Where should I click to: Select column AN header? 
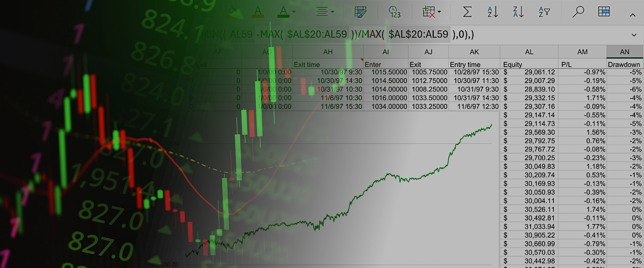point(625,52)
